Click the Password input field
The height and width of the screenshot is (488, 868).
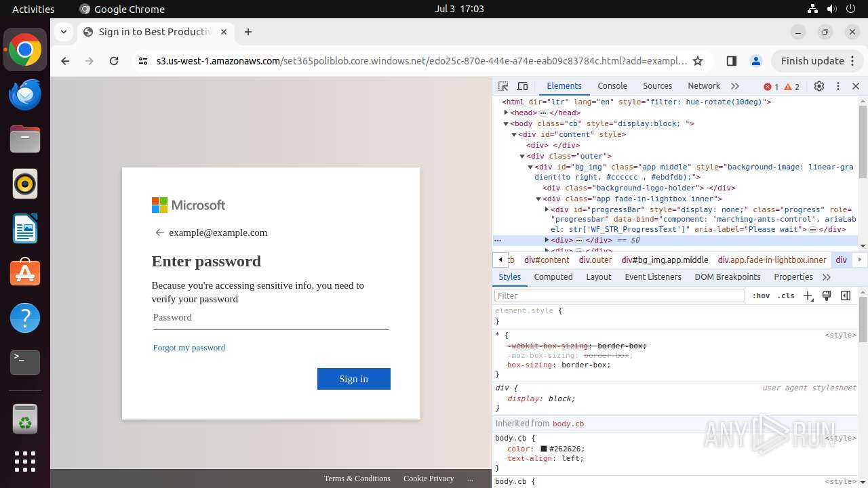point(271,318)
